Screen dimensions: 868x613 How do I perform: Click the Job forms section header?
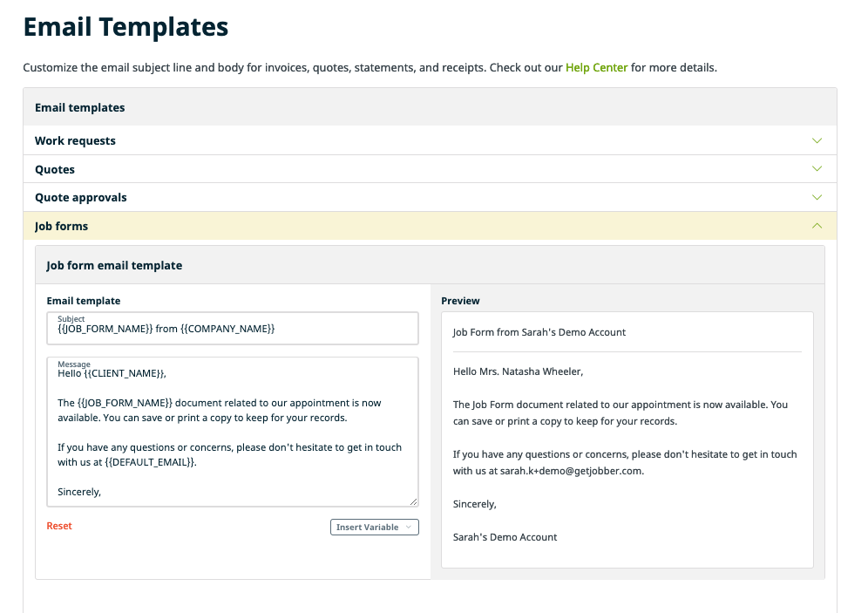[61, 226]
